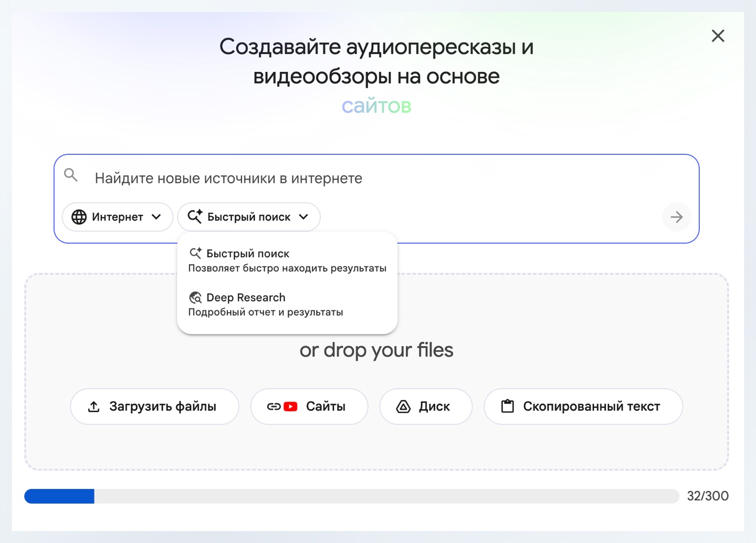This screenshot has width=756, height=543.
Task: Click the magnifier search icon in source field
Action: (71, 175)
